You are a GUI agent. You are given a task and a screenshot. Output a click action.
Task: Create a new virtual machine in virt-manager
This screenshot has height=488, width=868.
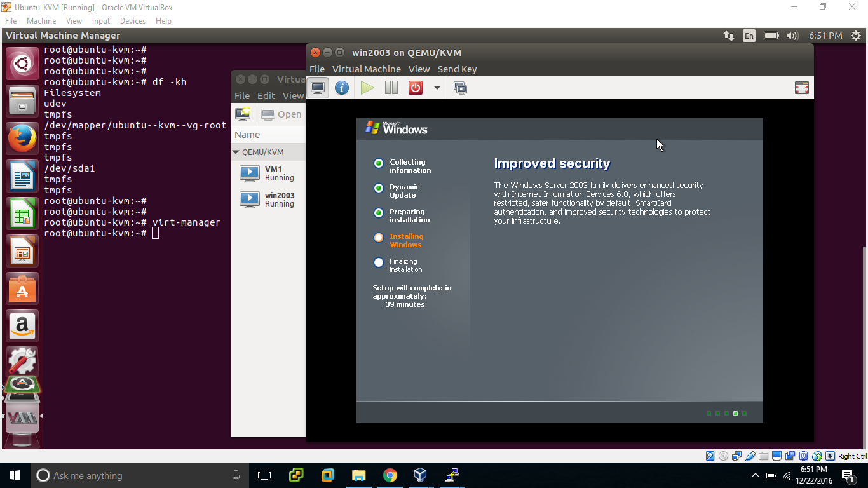242,114
